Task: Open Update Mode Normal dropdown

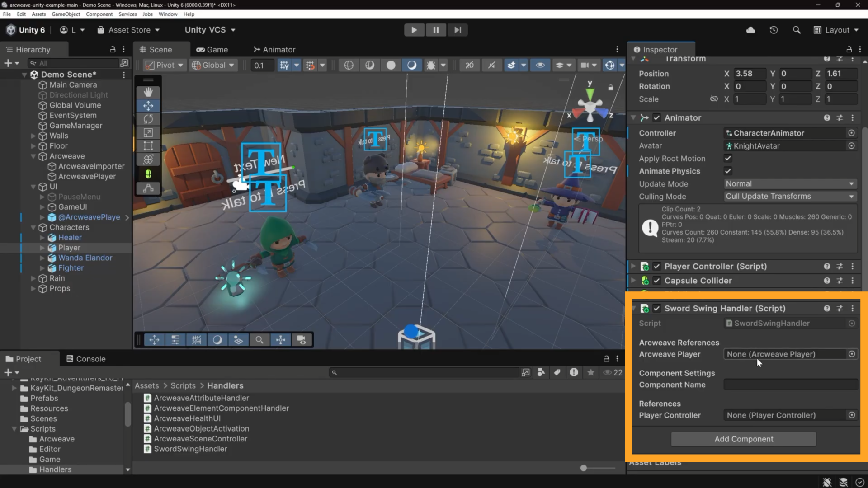Action: tap(790, 184)
